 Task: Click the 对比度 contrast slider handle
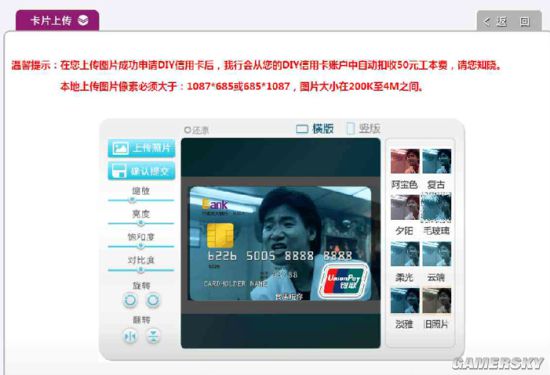pyautogui.click(x=141, y=270)
